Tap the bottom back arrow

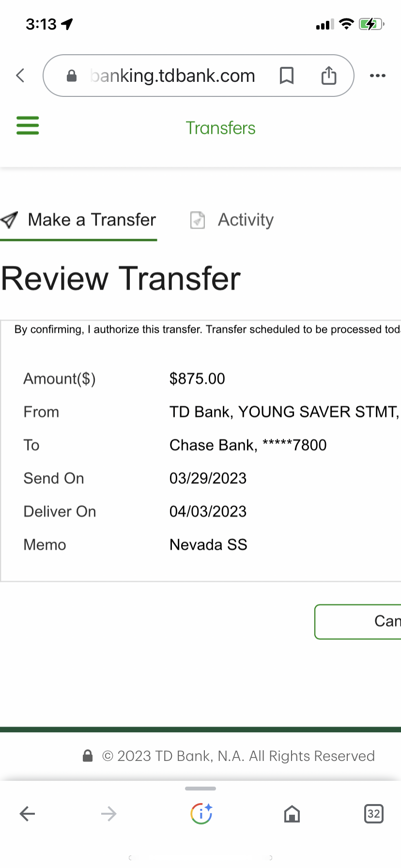[28, 814]
